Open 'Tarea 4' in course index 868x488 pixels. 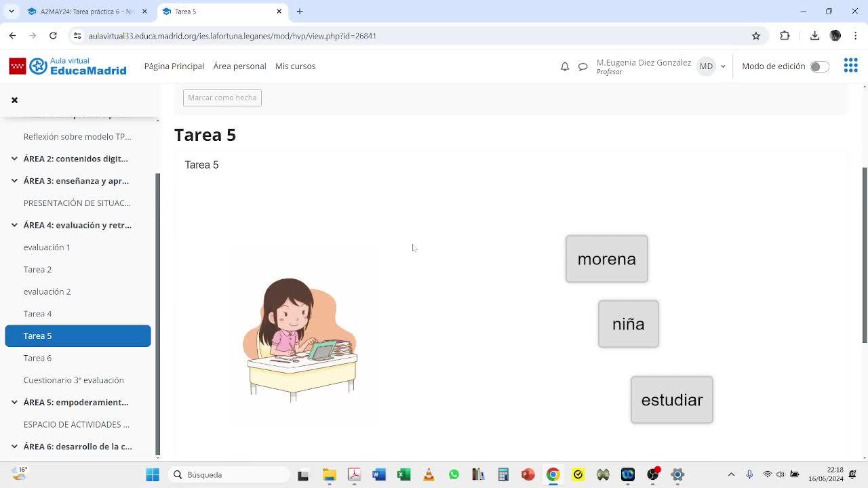pos(37,314)
